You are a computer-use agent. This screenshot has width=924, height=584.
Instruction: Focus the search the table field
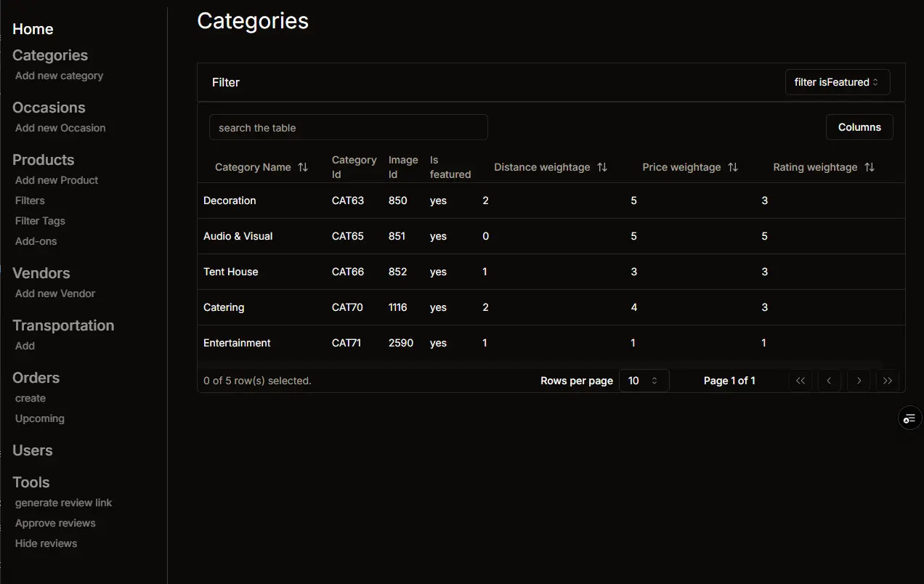click(349, 127)
